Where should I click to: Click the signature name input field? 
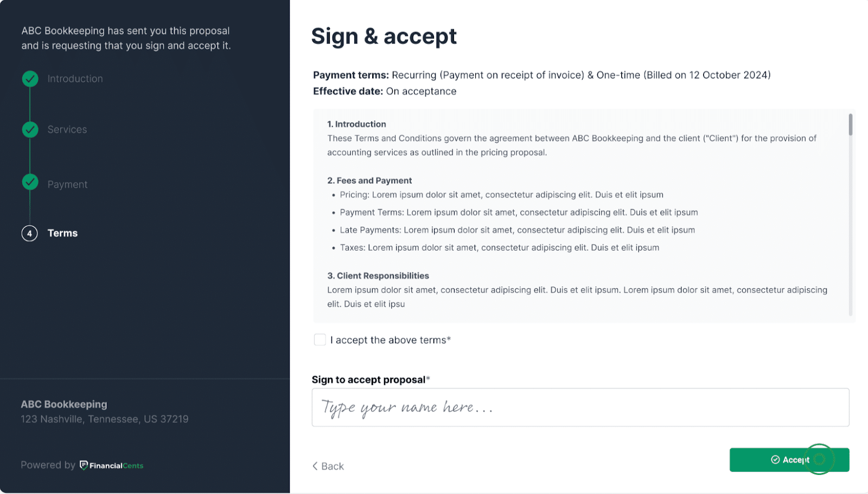pyautogui.click(x=580, y=408)
